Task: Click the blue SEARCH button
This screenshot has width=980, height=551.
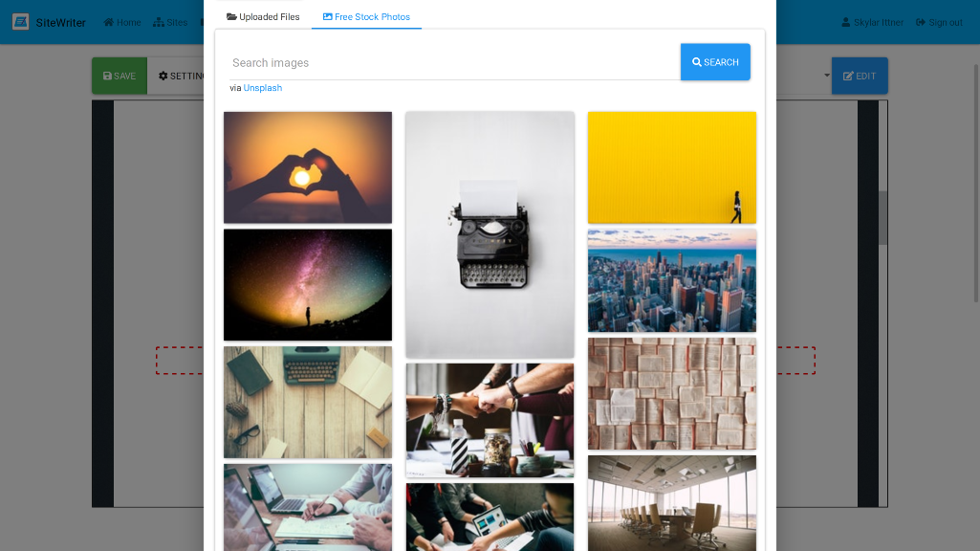Action: coord(715,62)
